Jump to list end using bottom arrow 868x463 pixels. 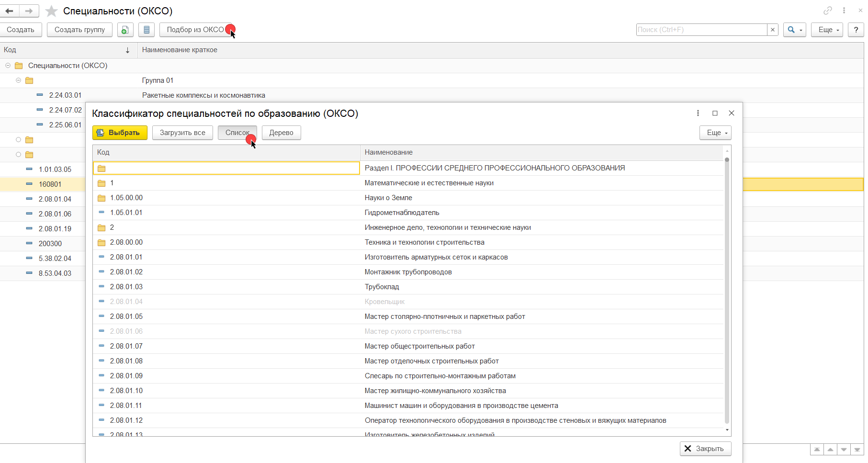[857, 450]
